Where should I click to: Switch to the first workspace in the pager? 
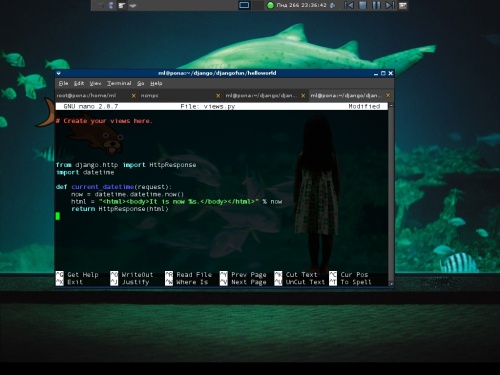244,5
